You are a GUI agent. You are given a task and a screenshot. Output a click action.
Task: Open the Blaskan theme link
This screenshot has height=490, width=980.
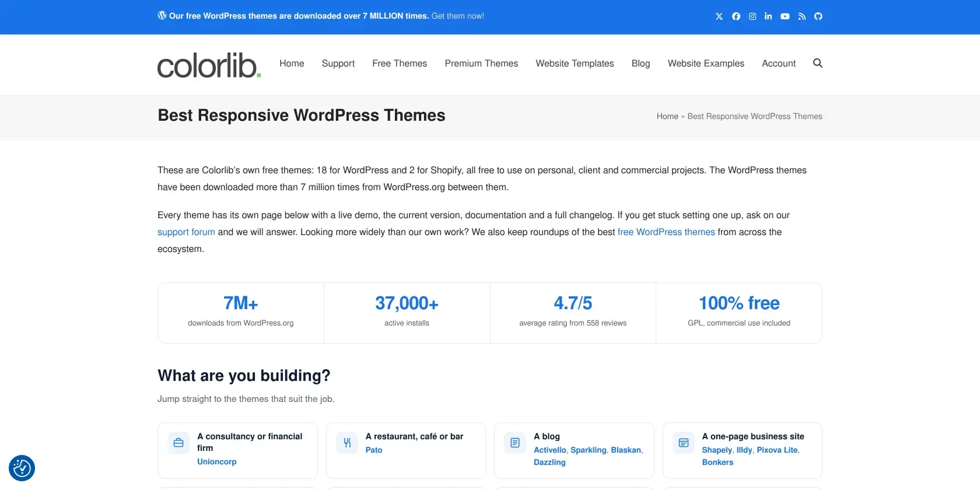[626, 450]
